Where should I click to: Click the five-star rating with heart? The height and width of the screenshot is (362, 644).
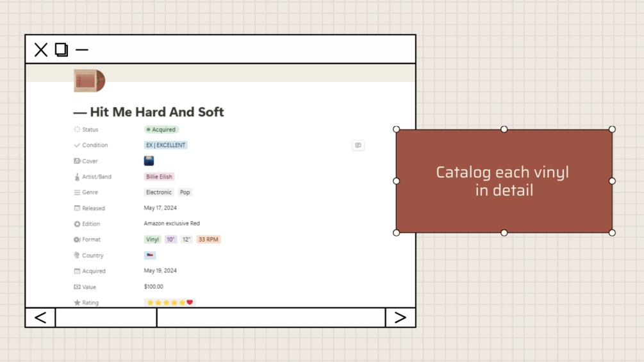(170, 302)
